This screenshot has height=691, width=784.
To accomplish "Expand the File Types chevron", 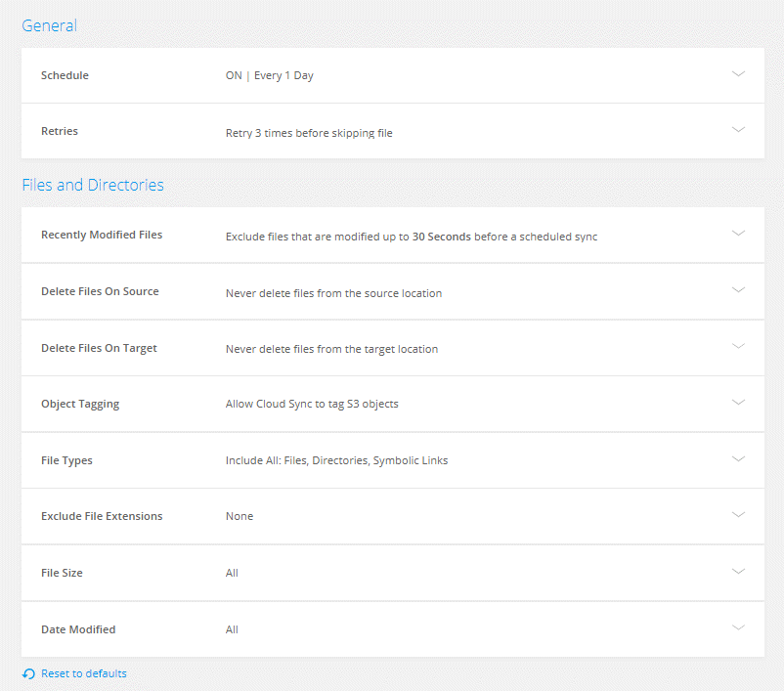I will pyautogui.click(x=738, y=458).
